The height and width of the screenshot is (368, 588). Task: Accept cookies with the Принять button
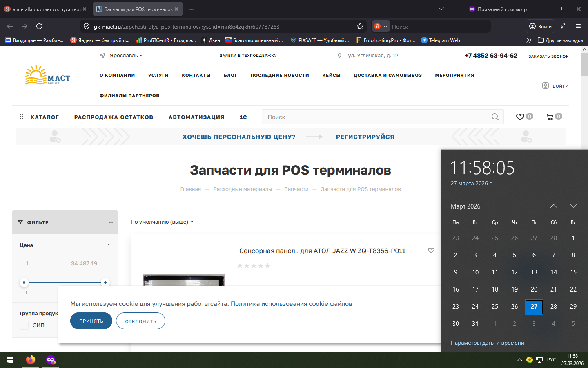click(x=91, y=321)
